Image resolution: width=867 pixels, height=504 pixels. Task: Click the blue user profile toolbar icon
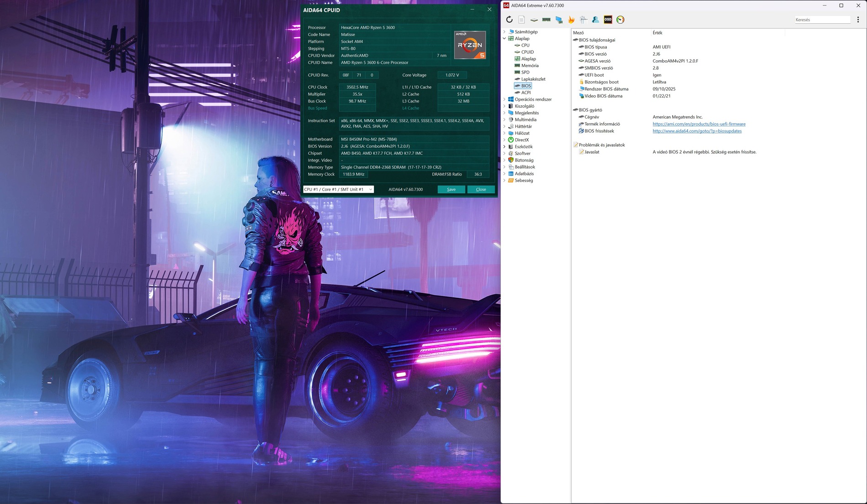pyautogui.click(x=595, y=20)
